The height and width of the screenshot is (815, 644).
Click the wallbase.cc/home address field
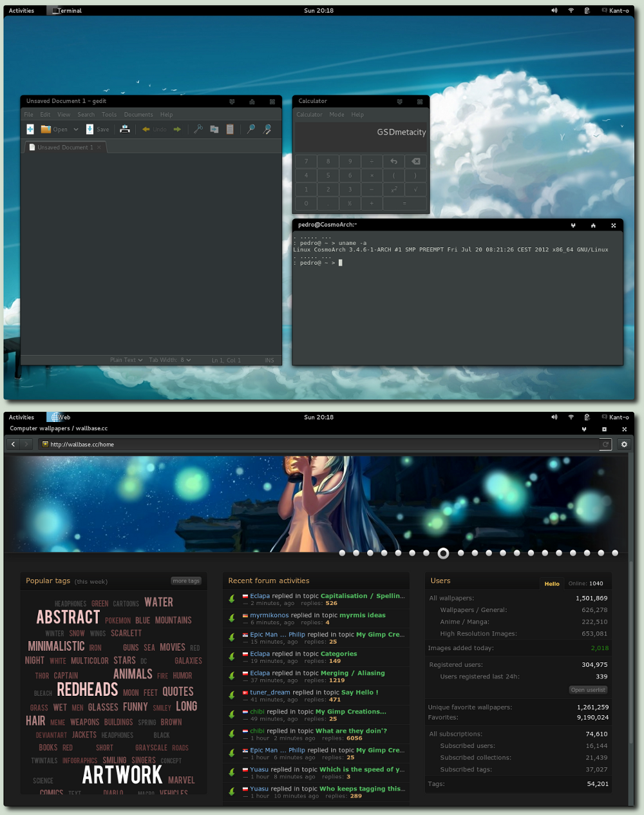[x=319, y=445]
